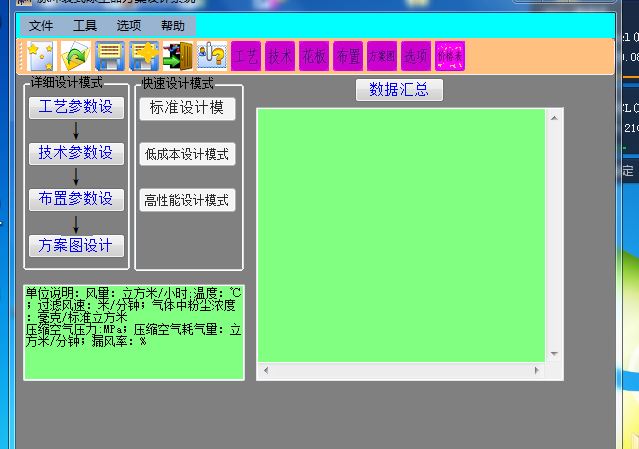
Task: Click the down arrow of the vertical scrollbar
Action: pos(554,354)
